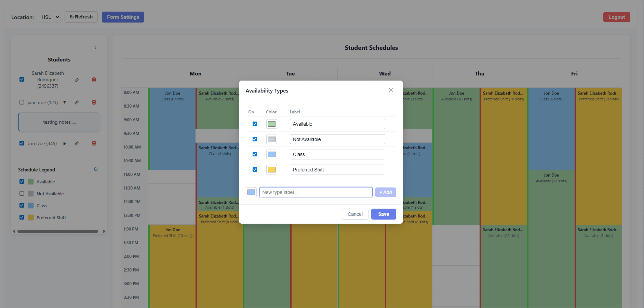Cancel the Availability Types dialog
Viewport: 644px width, 308px height.
[x=355, y=214]
